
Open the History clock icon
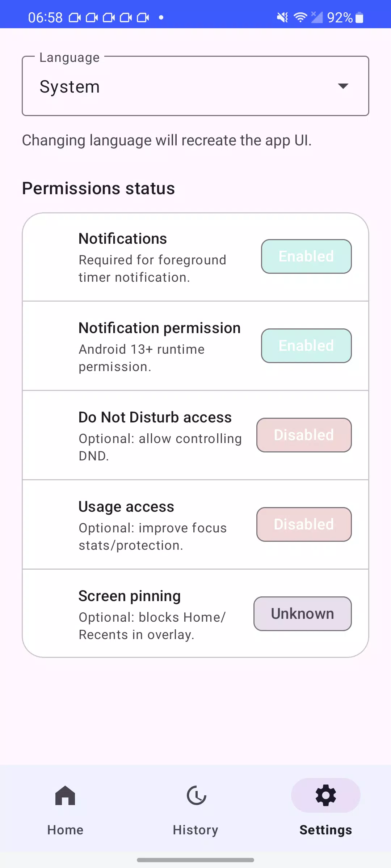click(196, 795)
